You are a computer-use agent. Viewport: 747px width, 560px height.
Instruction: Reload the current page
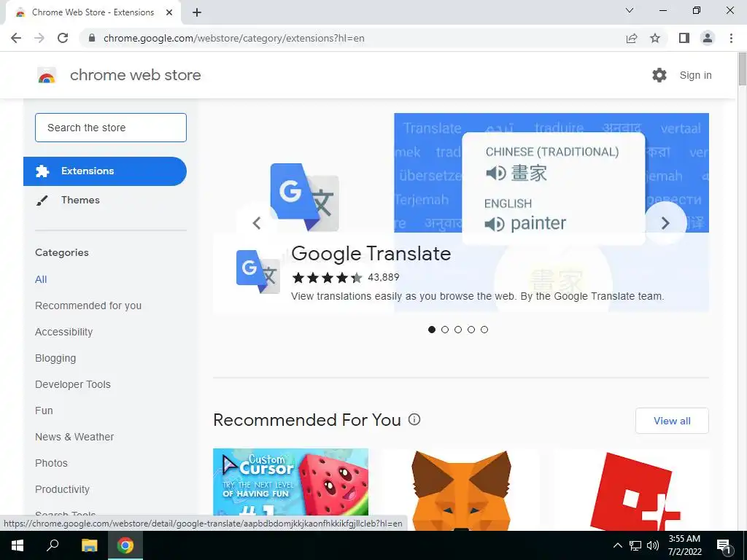click(63, 38)
